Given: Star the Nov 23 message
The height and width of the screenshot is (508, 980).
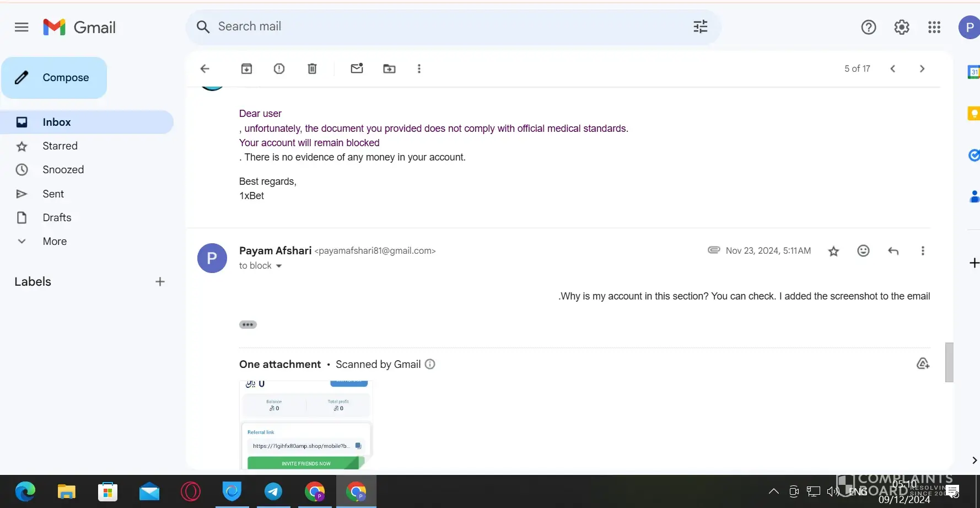Looking at the screenshot, I should [x=833, y=252].
